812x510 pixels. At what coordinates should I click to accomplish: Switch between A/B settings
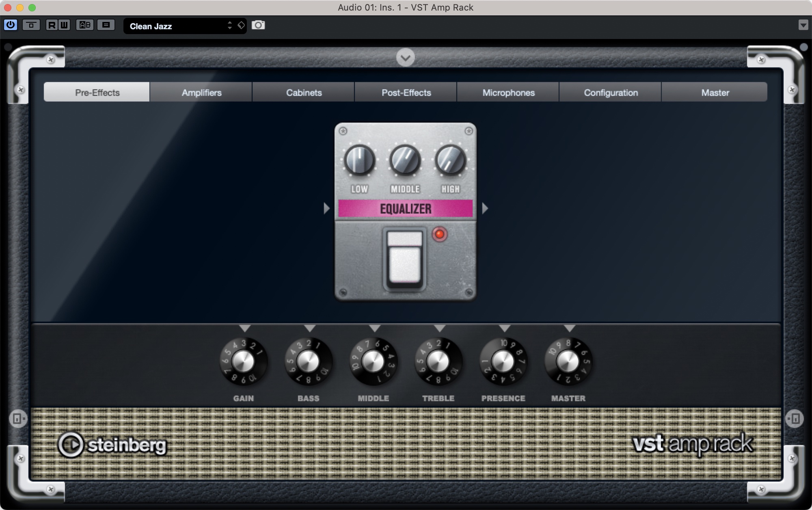coord(85,25)
